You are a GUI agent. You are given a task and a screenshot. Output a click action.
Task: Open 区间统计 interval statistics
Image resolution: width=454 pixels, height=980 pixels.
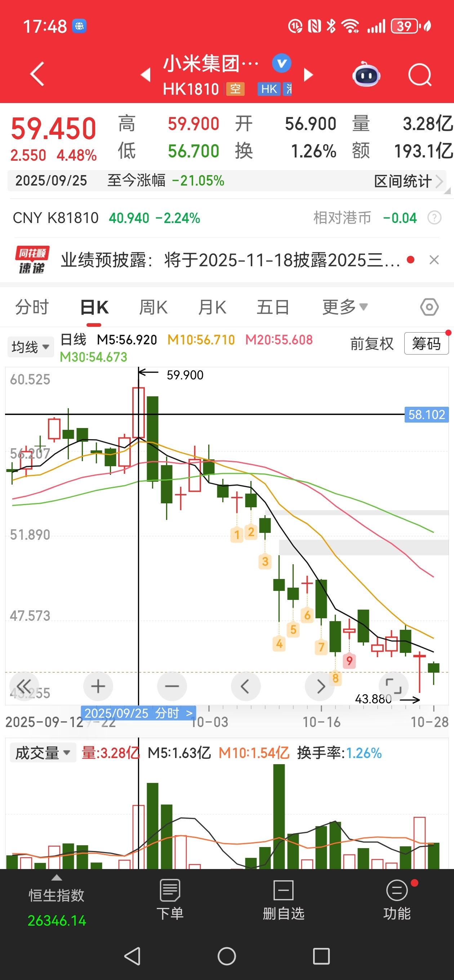(x=408, y=181)
